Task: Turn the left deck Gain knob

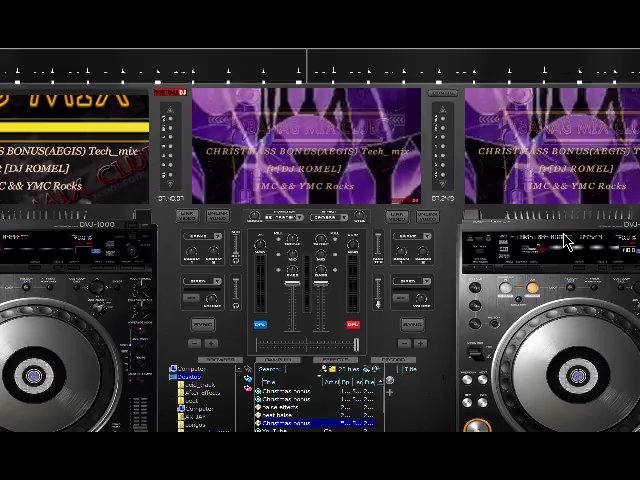Action: click(x=260, y=244)
